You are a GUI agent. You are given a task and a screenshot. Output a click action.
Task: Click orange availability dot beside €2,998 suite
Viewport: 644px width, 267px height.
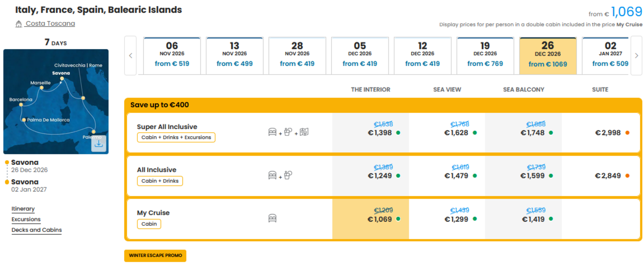(x=627, y=133)
